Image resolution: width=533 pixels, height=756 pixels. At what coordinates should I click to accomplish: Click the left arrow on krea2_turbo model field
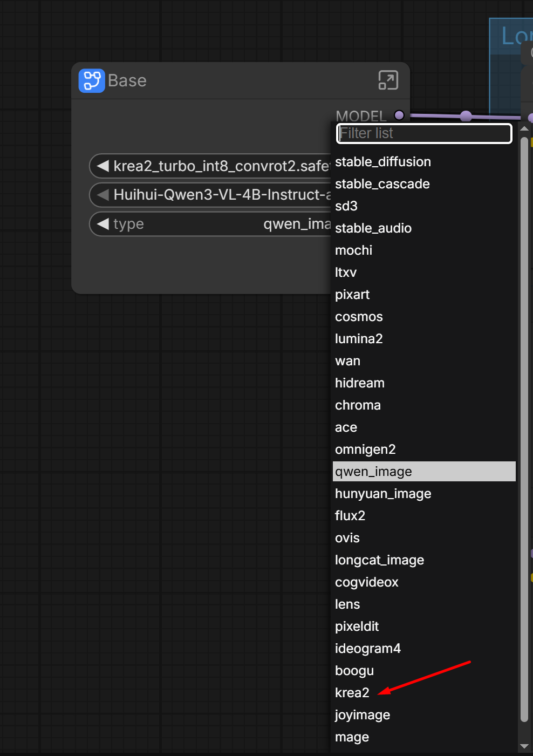102,166
